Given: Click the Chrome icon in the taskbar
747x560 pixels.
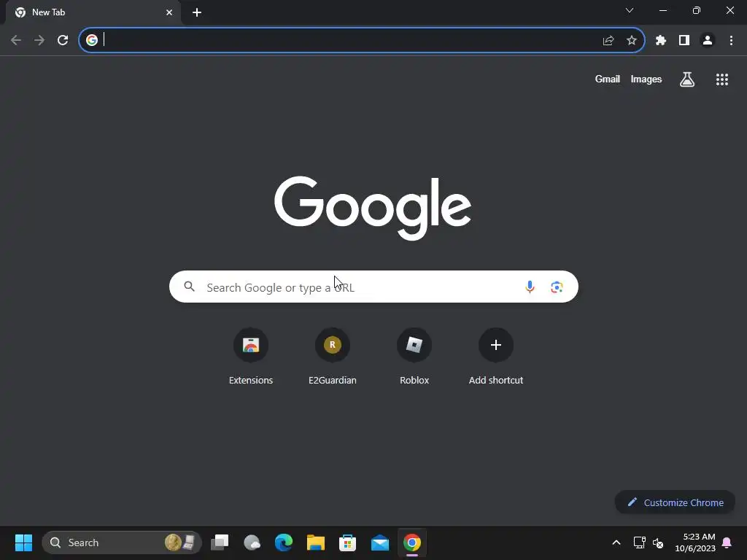Looking at the screenshot, I should (412, 542).
